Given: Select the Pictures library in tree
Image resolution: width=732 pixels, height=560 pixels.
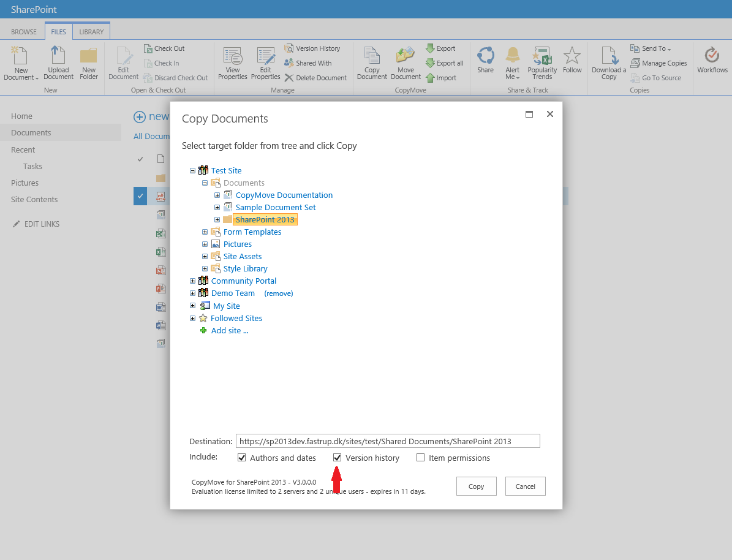Looking at the screenshot, I should click(x=238, y=244).
